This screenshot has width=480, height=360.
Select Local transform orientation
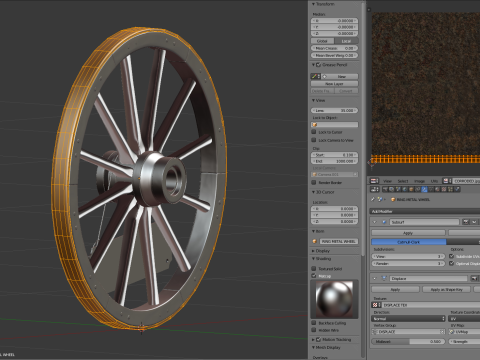[x=346, y=41]
